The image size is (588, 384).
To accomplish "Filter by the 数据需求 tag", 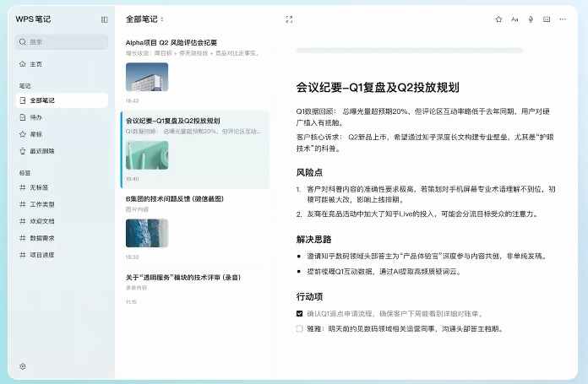I will [62, 238].
